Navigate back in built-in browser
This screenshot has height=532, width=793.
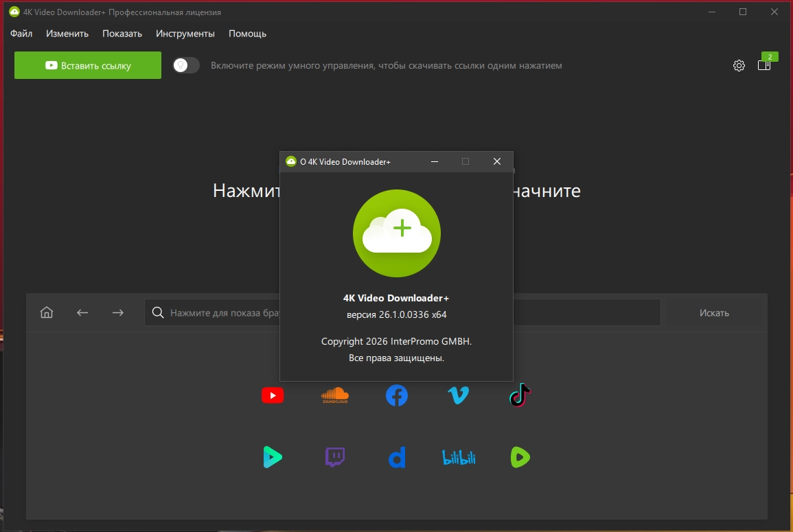point(82,312)
